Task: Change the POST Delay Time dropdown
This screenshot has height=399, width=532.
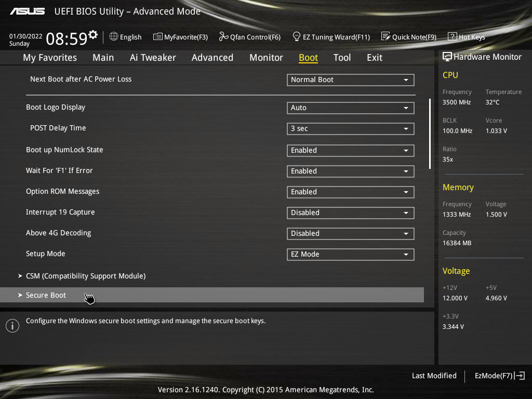Action: 351,129
